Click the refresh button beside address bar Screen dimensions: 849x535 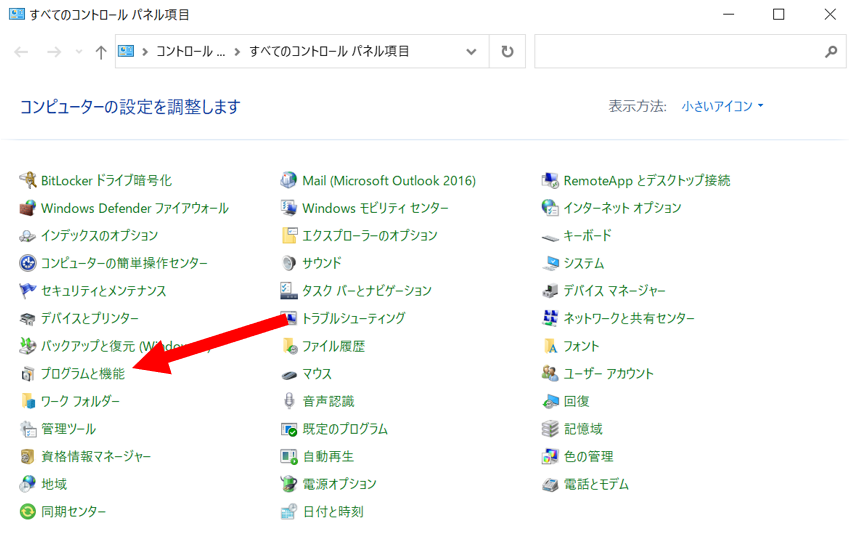tap(507, 51)
